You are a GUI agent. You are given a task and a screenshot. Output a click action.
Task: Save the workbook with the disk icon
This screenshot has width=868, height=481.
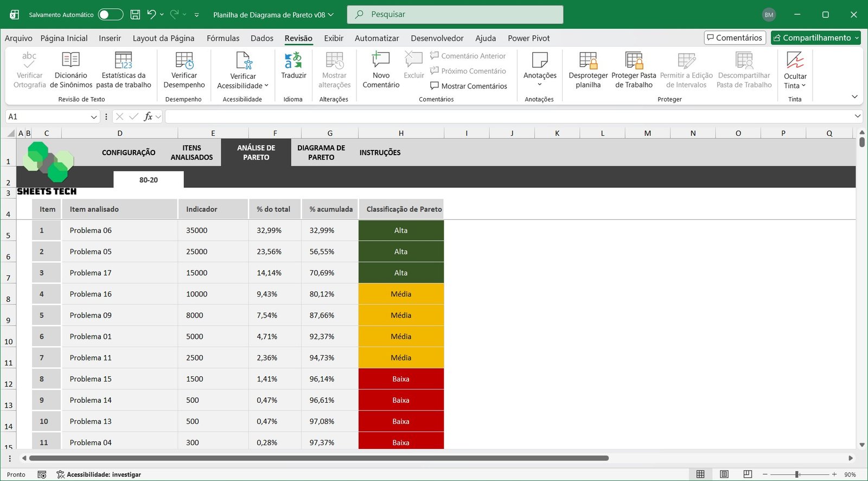click(136, 15)
